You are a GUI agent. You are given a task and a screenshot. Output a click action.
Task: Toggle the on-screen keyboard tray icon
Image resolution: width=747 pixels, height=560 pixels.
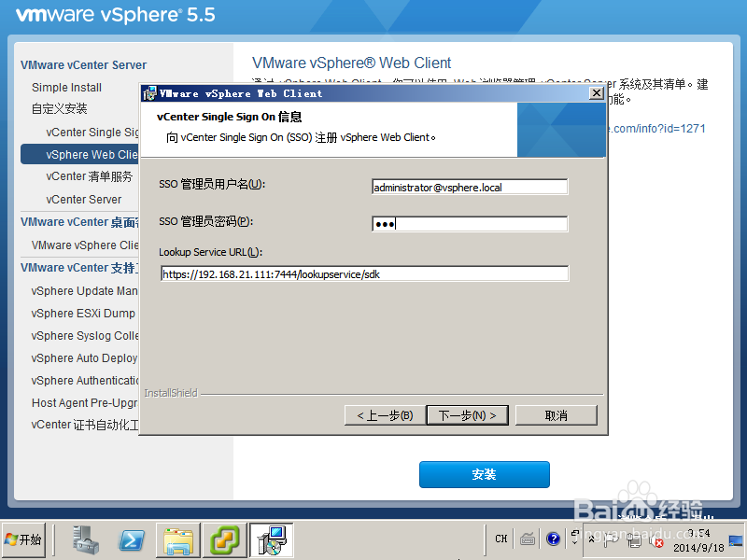coord(529,539)
